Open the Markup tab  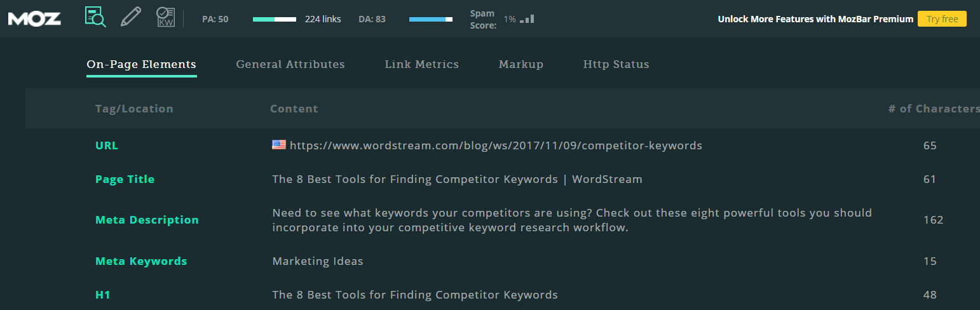coord(521,64)
